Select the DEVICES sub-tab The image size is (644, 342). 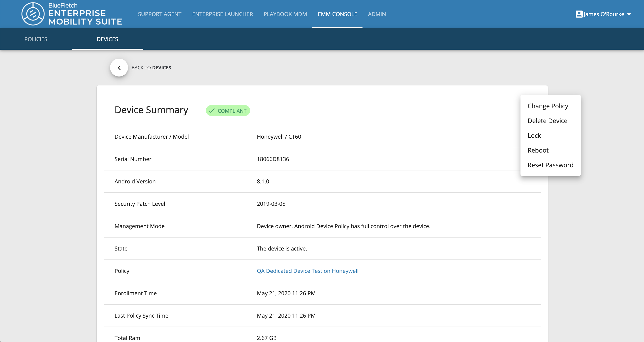pyautogui.click(x=107, y=39)
